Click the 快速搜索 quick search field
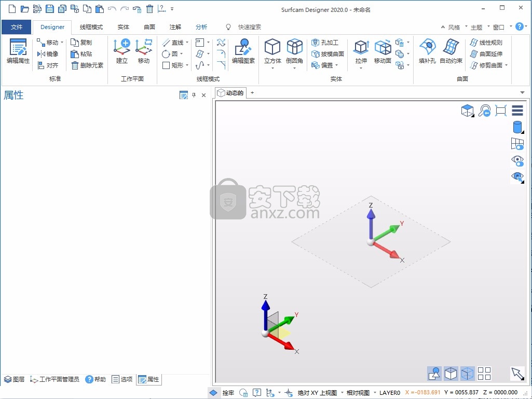Viewport: 532px width, 399px height. point(249,27)
